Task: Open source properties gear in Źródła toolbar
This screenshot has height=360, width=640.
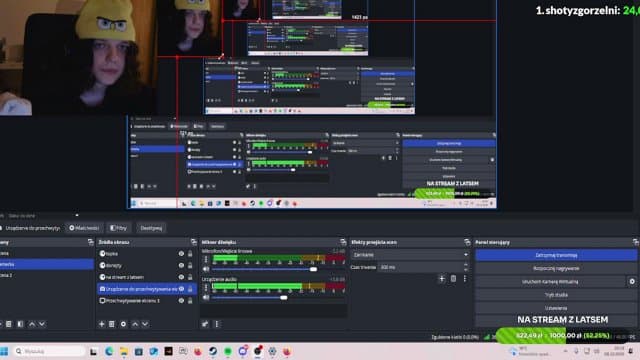Action: click(x=123, y=324)
